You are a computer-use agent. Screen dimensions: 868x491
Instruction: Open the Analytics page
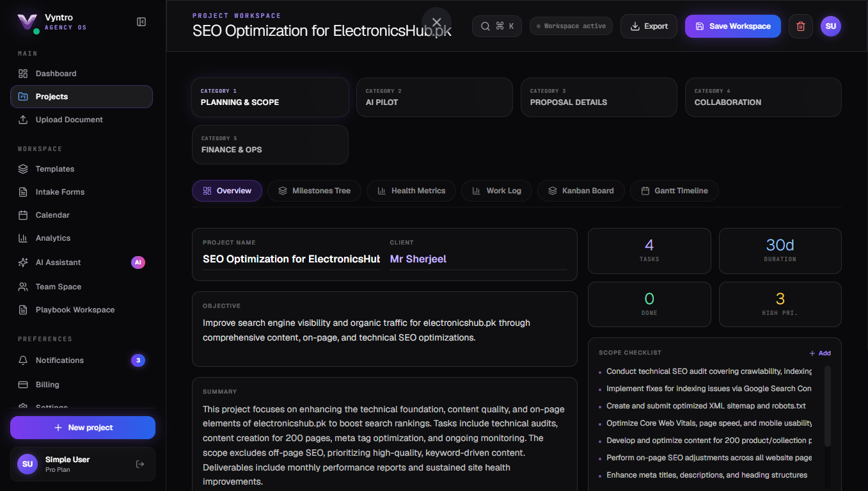tap(81, 238)
